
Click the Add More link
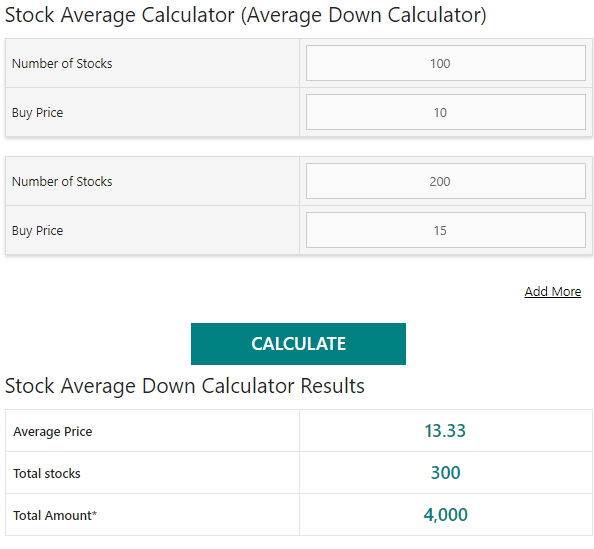coord(552,291)
